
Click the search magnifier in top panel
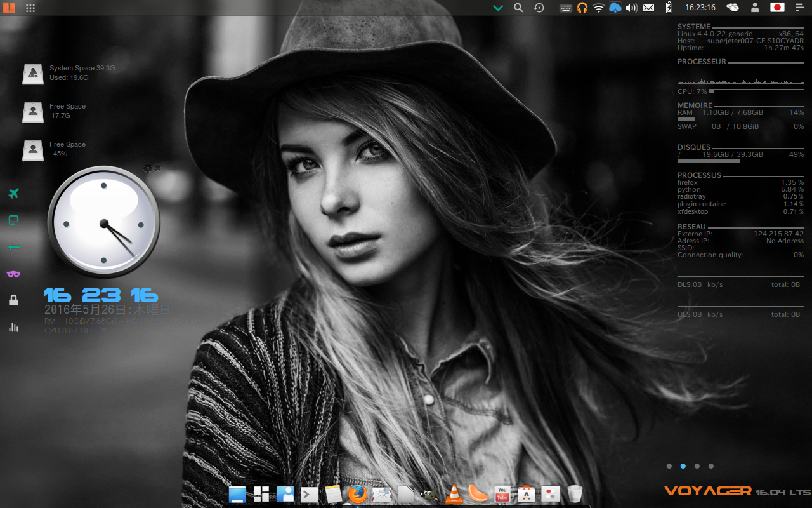518,8
